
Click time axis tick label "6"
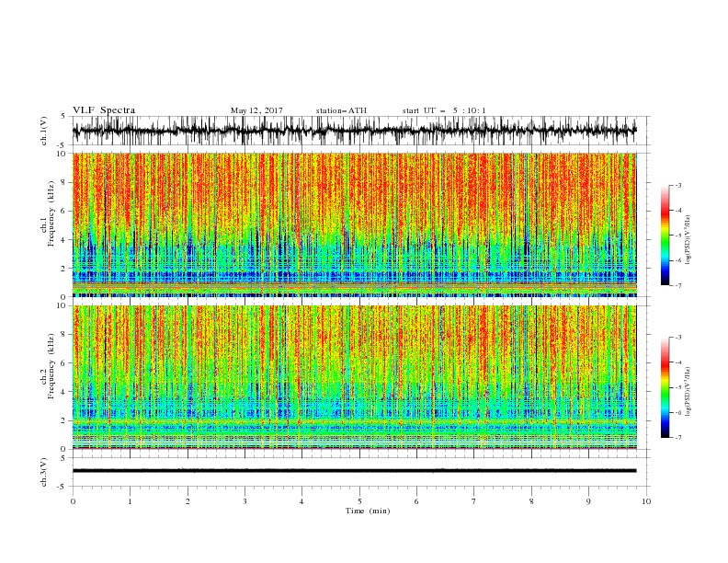click(416, 501)
